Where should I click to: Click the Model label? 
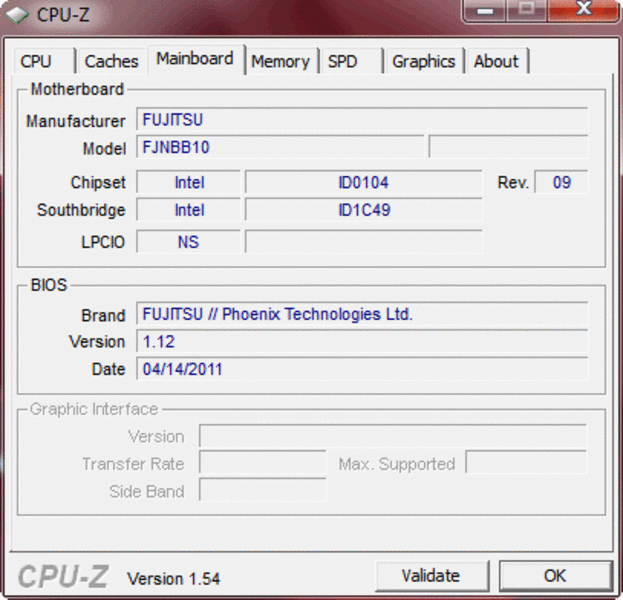[104, 149]
